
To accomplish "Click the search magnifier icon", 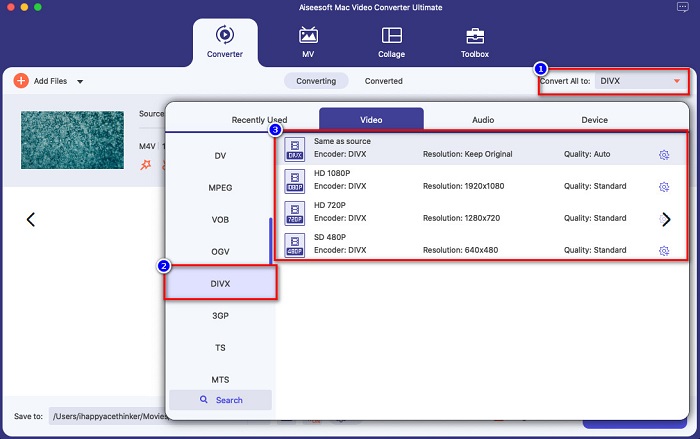I will pyautogui.click(x=204, y=399).
